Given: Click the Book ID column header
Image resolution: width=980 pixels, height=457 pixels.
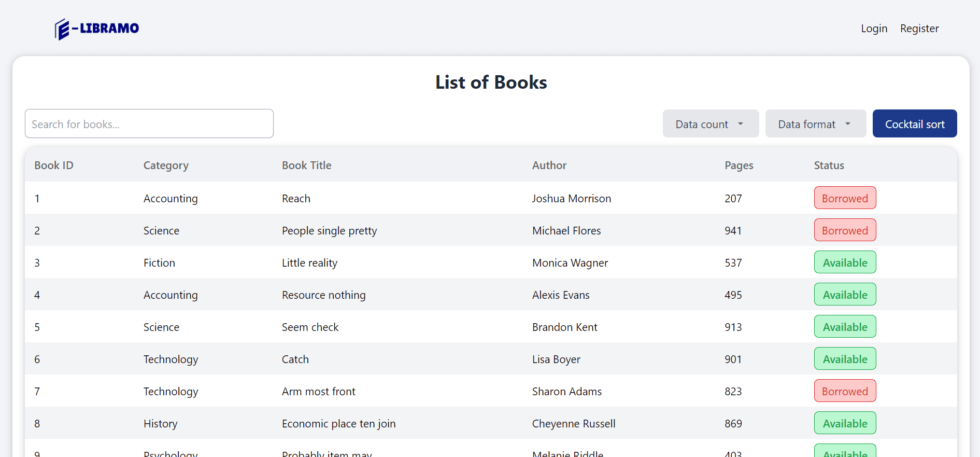Looking at the screenshot, I should [x=54, y=165].
